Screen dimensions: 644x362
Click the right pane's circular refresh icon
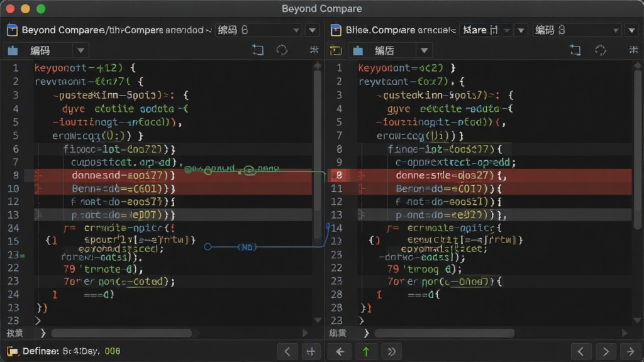click(x=601, y=50)
